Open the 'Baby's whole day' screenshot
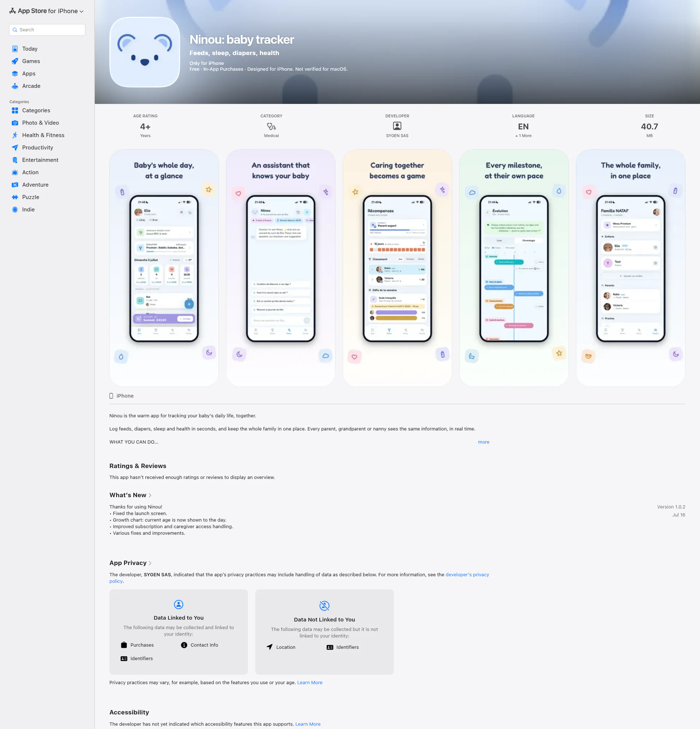This screenshot has height=729, width=700. [x=164, y=268]
